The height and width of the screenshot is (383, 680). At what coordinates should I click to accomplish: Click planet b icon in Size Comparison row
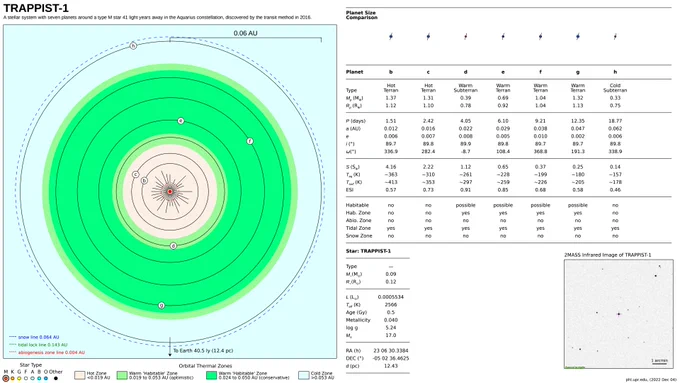click(391, 37)
